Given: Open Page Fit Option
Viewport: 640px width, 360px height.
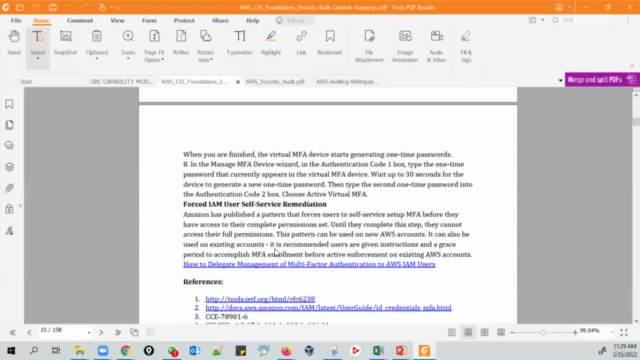Looking at the screenshot, I should pos(154,46).
